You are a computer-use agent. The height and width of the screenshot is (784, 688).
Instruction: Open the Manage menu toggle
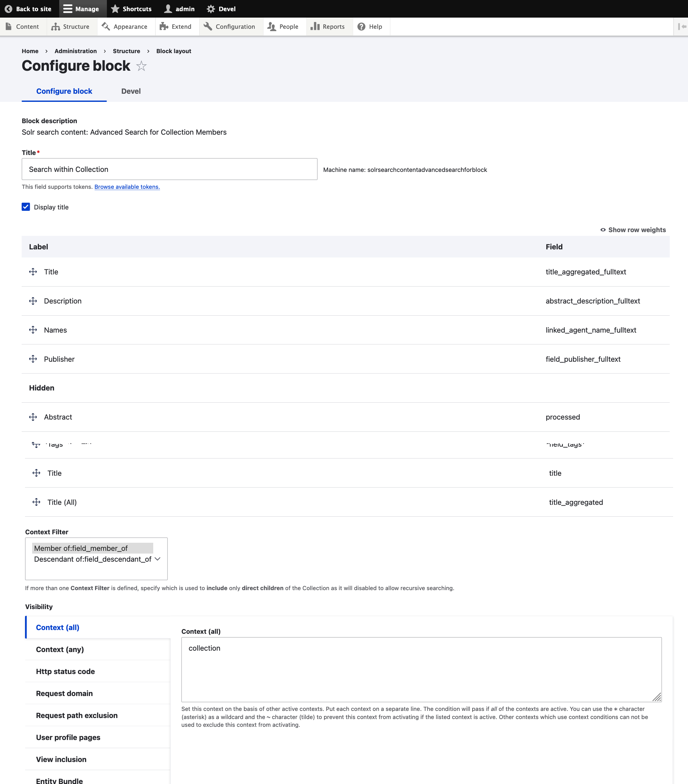tap(81, 9)
